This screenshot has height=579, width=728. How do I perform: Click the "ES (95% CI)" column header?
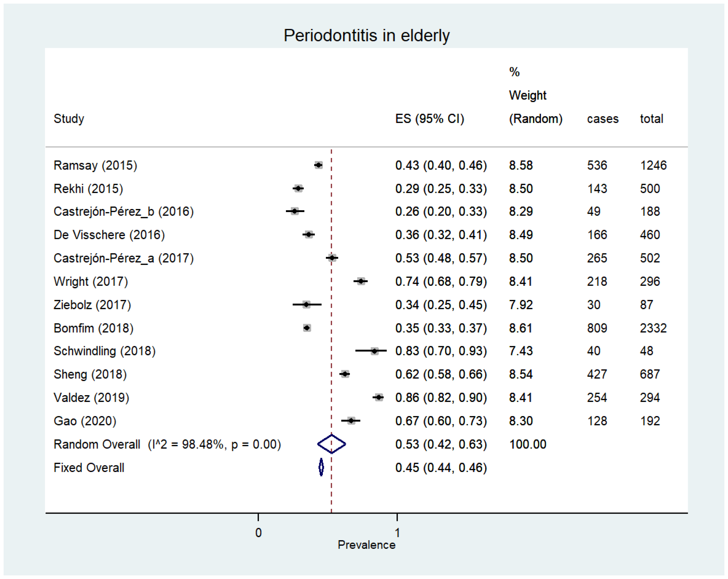coord(430,119)
